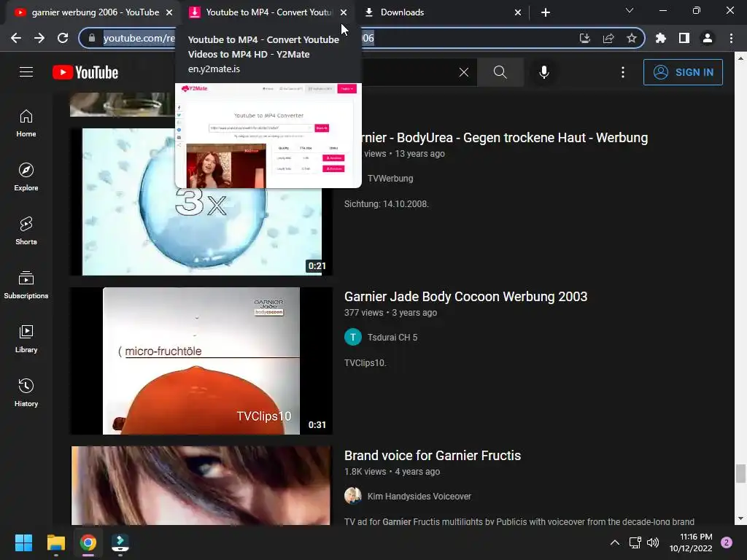Click the YouTube logo

coord(85,72)
